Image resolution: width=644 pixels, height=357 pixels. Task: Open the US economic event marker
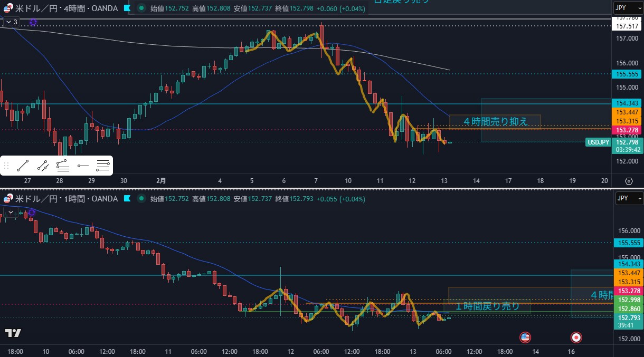coord(525,336)
